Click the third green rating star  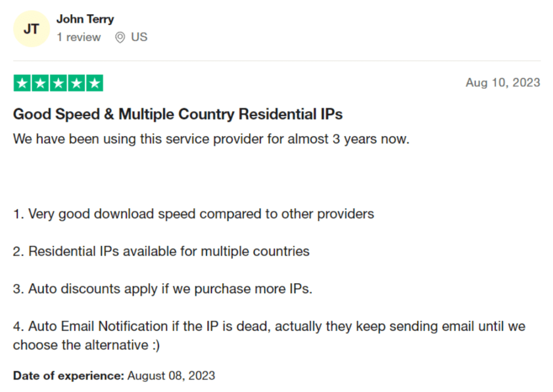[x=58, y=83]
